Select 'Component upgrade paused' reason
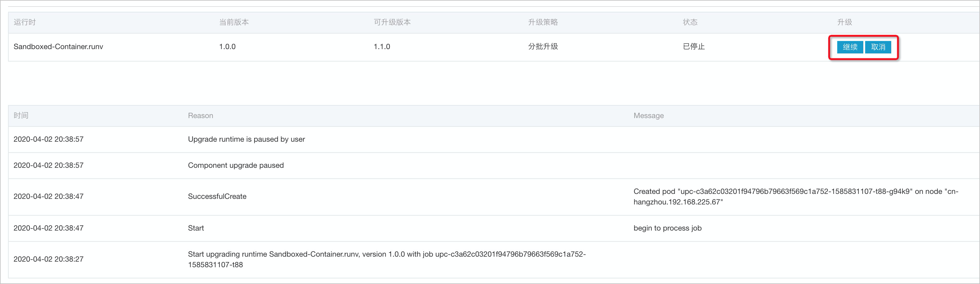 coord(236,165)
